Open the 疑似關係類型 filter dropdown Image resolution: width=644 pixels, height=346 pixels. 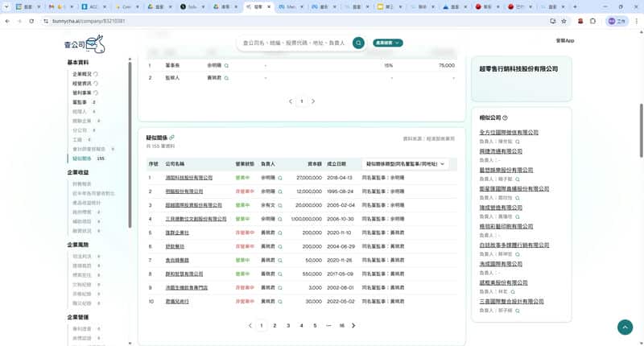pos(405,163)
